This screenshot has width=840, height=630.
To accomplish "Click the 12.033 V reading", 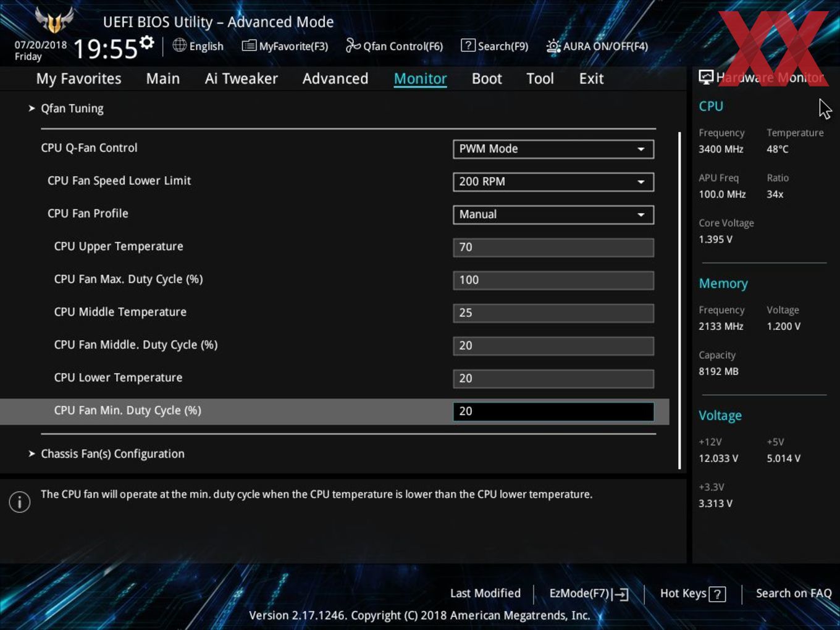I will (x=718, y=458).
